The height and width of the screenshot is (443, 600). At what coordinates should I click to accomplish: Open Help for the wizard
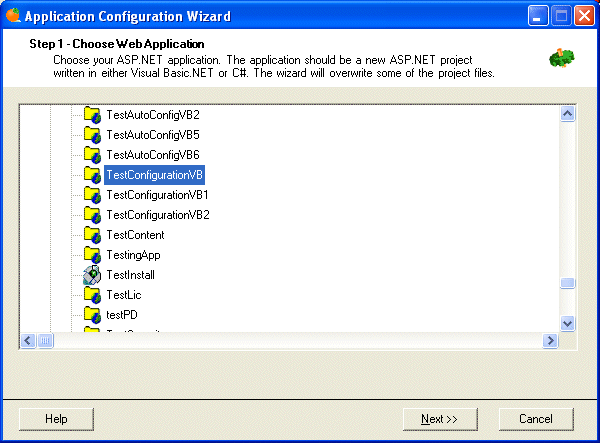(x=56, y=419)
